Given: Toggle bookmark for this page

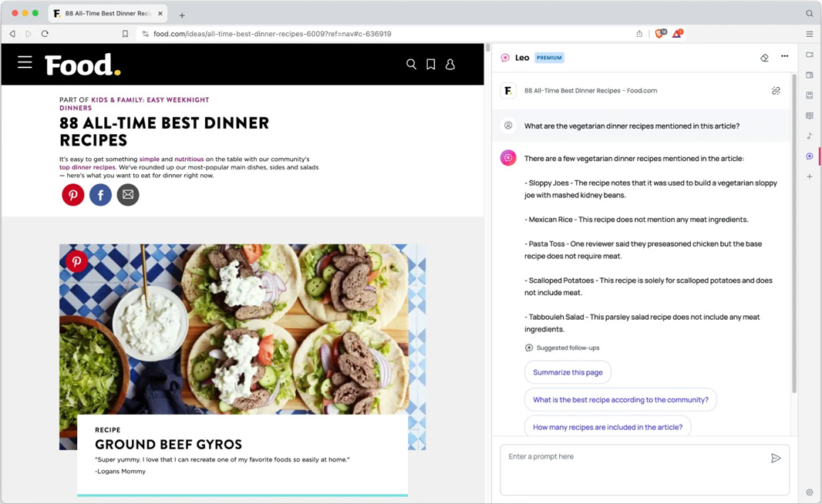Looking at the screenshot, I should [x=125, y=34].
